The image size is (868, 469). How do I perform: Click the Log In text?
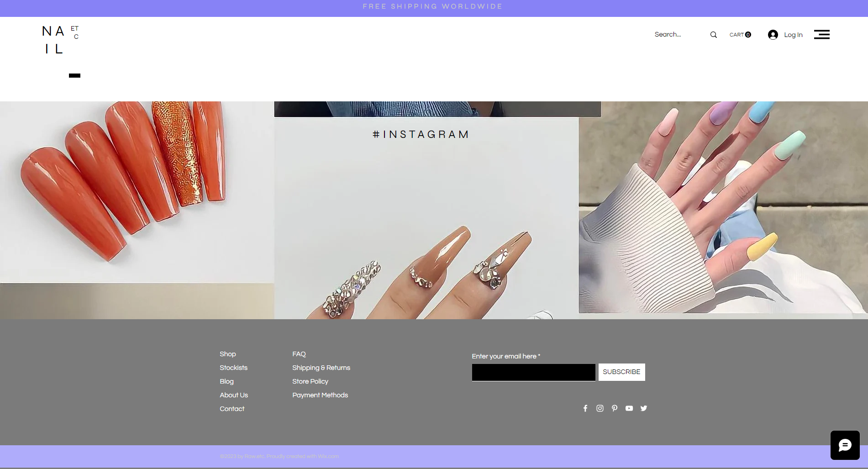point(793,35)
